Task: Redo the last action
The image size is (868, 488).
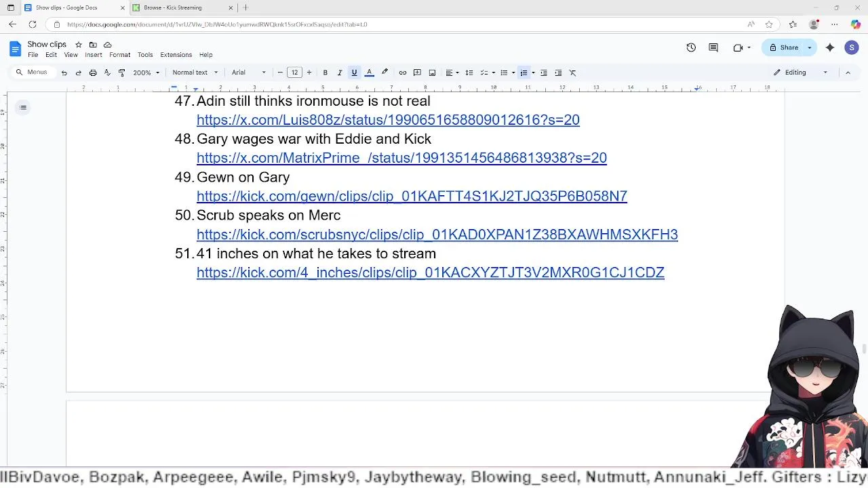Action: (78, 73)
